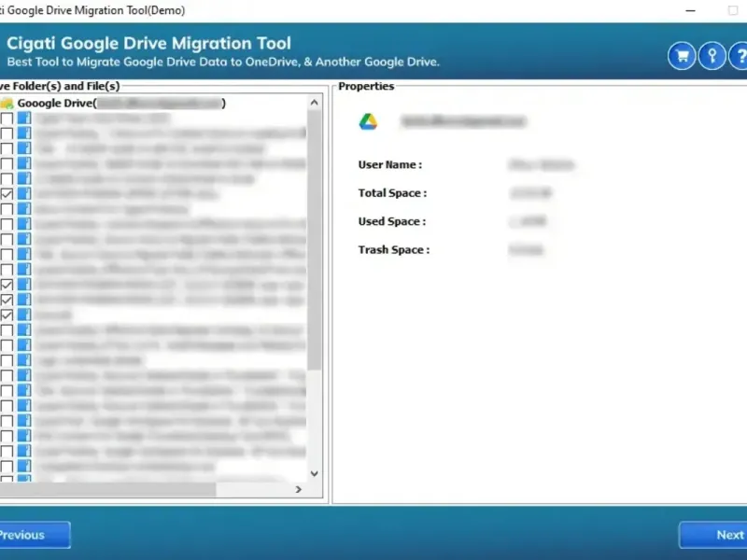The image size is (747, 560).
Task: Proceed with the Next button
Action: [713, 535]
